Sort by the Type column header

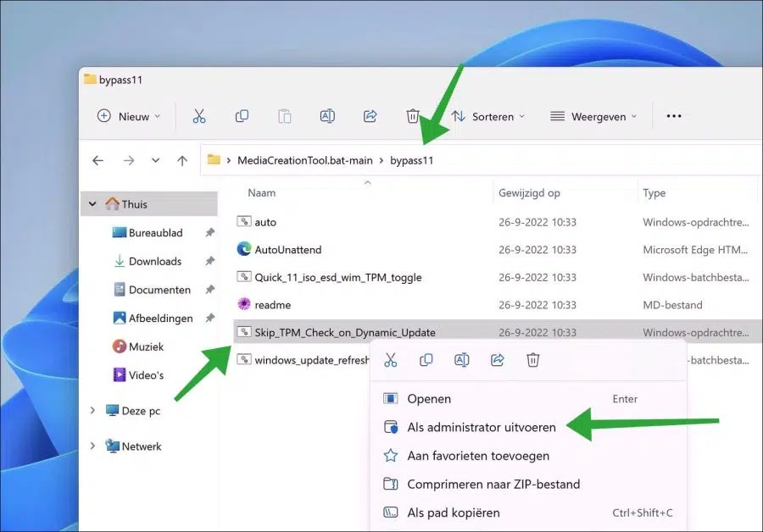point(654,193)
